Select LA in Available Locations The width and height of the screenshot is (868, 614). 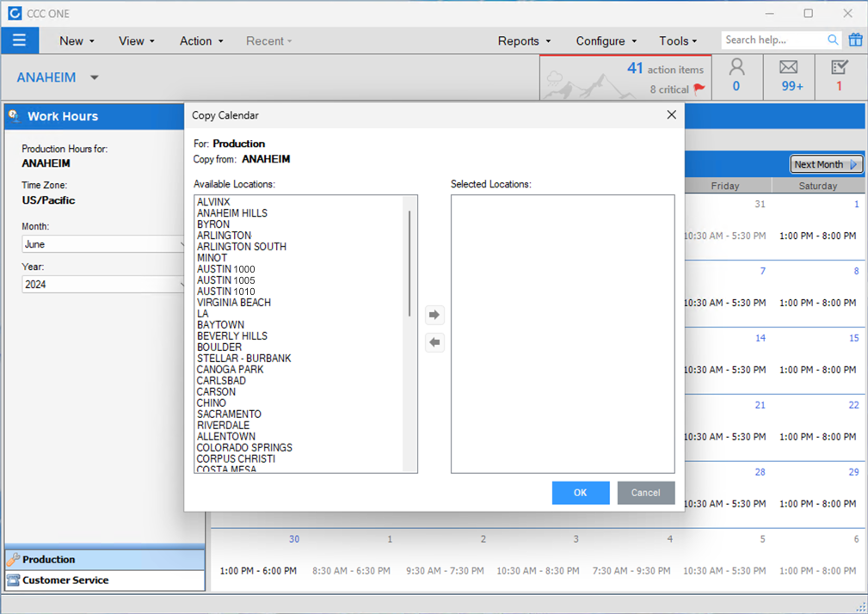click(x=203, y=314)
